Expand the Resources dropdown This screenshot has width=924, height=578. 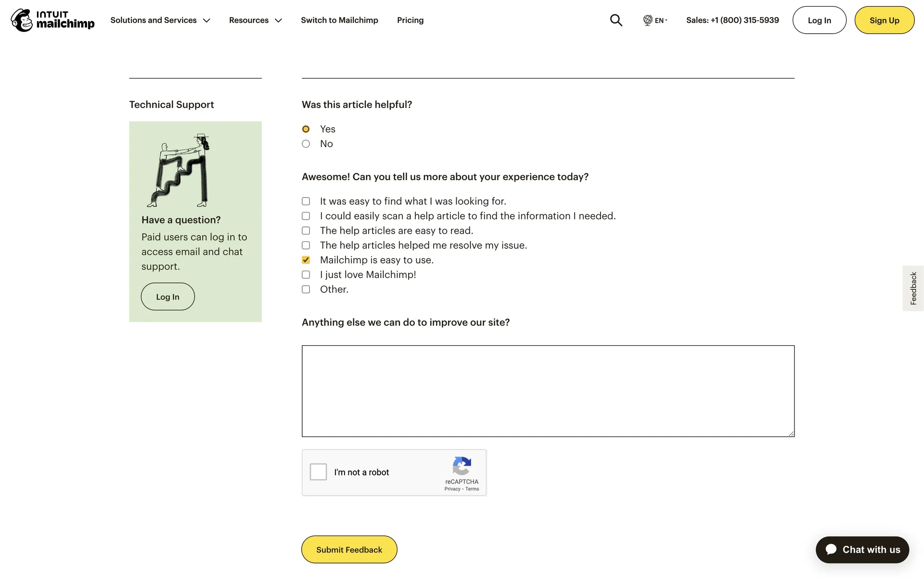point(255,20)
